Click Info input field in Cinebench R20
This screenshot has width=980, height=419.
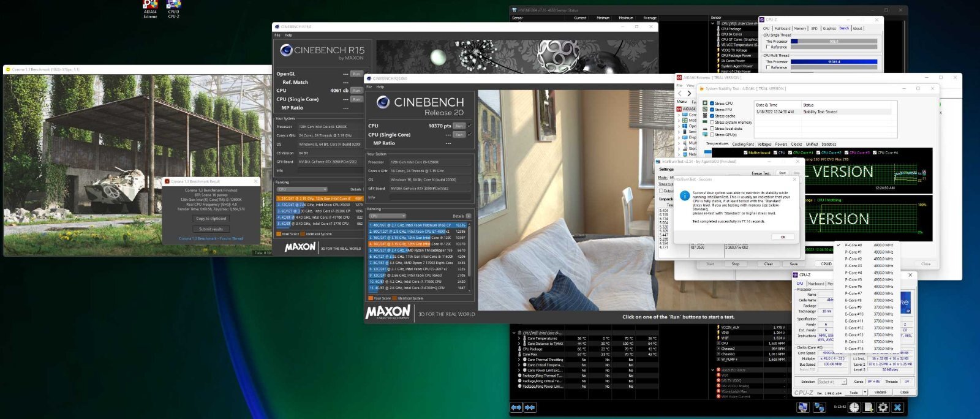point(431,197)
